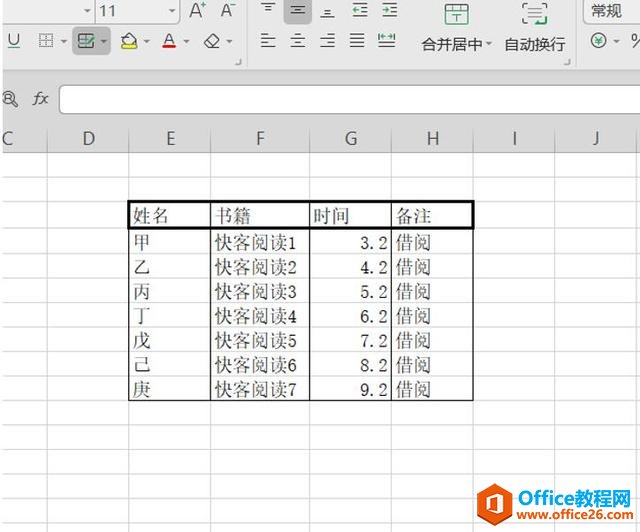This screenshot has width=640, height=532.
Task: Select the cell with value 6.2
Action: 351,316
